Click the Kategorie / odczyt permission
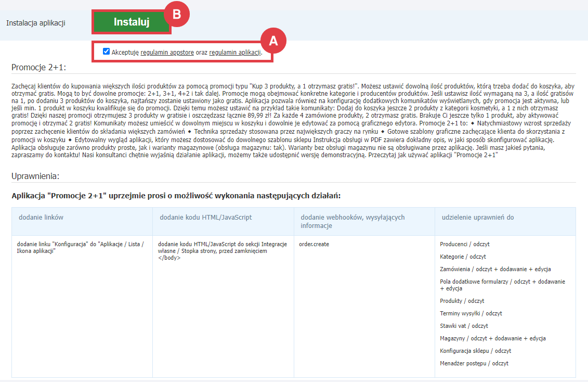 463,257
